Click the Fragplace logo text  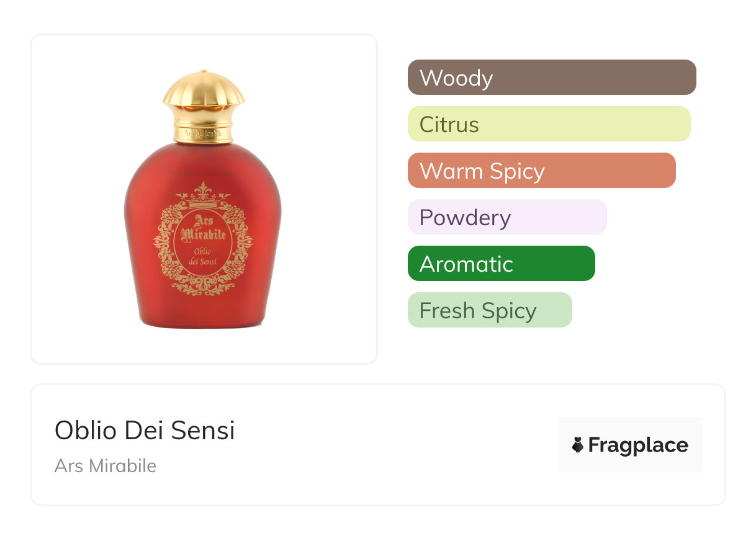(638, 445)
